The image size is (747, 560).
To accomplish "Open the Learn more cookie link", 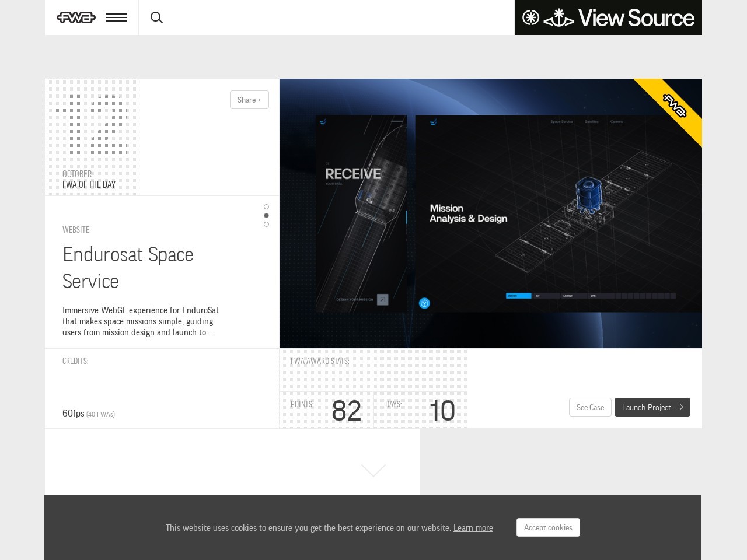I will 473,528.
